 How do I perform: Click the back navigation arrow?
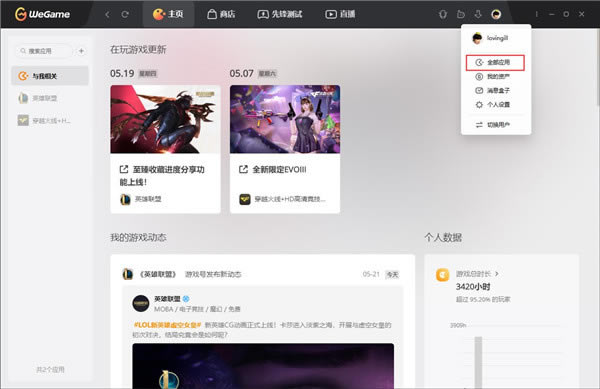tap(107, 15)
